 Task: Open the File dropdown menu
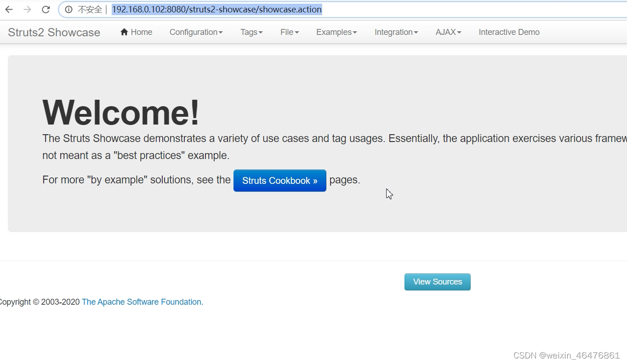click(x=290, y=32)
